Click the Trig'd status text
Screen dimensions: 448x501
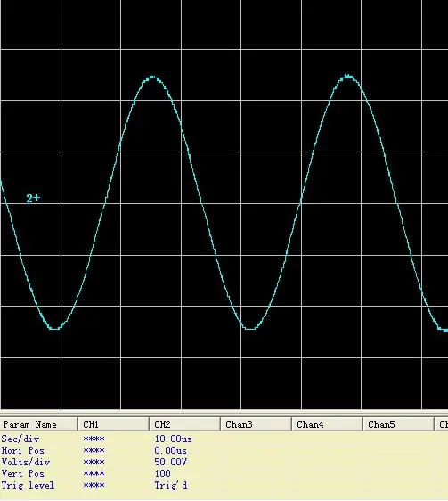tap(171, 485)
